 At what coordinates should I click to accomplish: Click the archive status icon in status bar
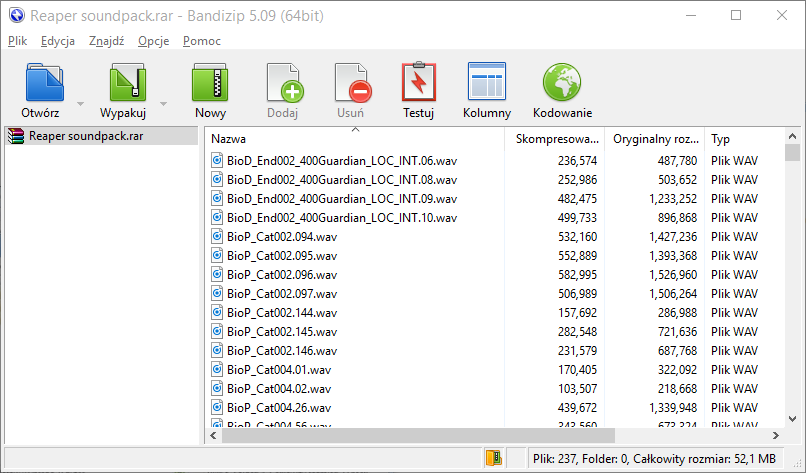coord(493,458)
